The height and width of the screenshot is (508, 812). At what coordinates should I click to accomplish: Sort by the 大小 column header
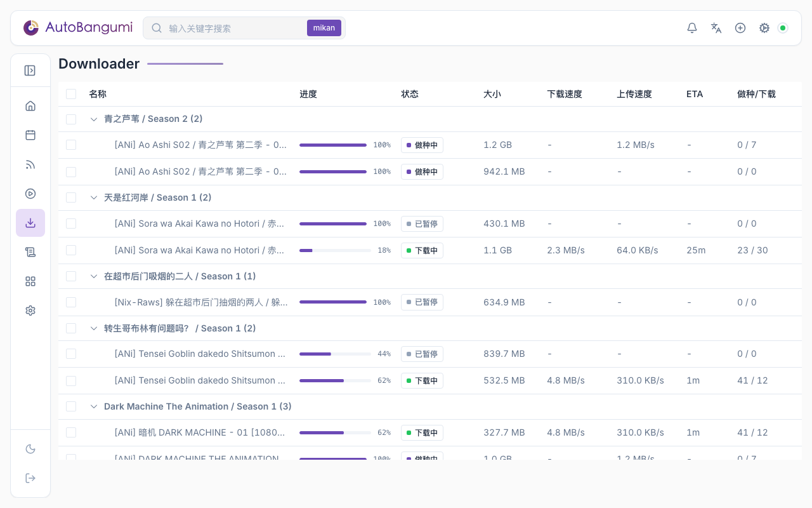(x=492, y=94)
